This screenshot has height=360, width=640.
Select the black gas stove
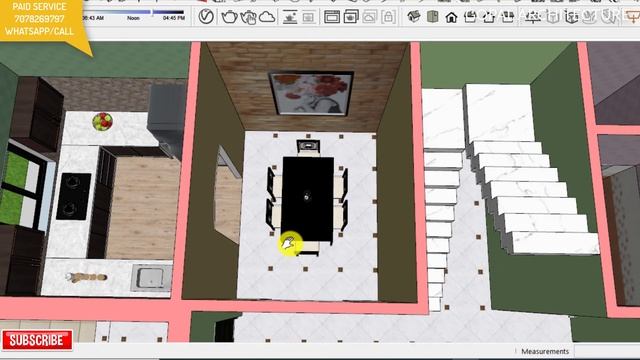click(x=73, y=196)
